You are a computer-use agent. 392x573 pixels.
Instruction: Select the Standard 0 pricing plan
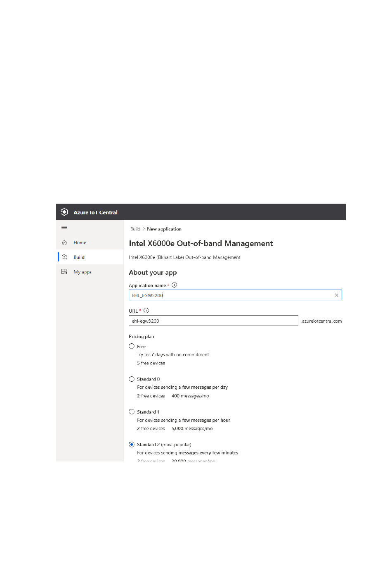coord(132,379)
